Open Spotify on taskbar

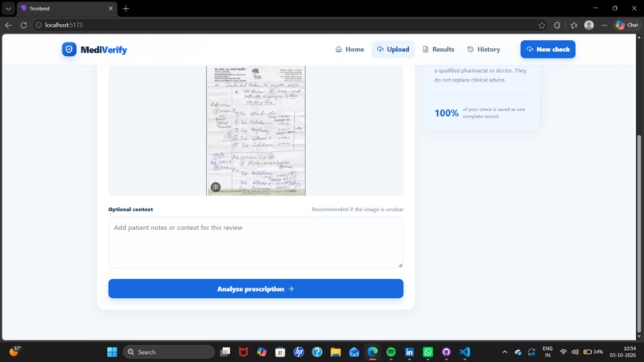(x=391, y=352)
